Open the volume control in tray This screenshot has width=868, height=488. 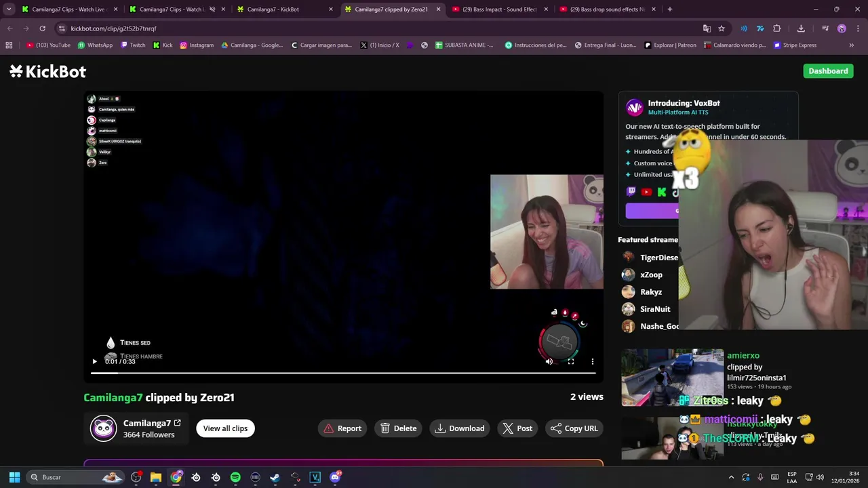pyautogui.click(x=820, y=477)
